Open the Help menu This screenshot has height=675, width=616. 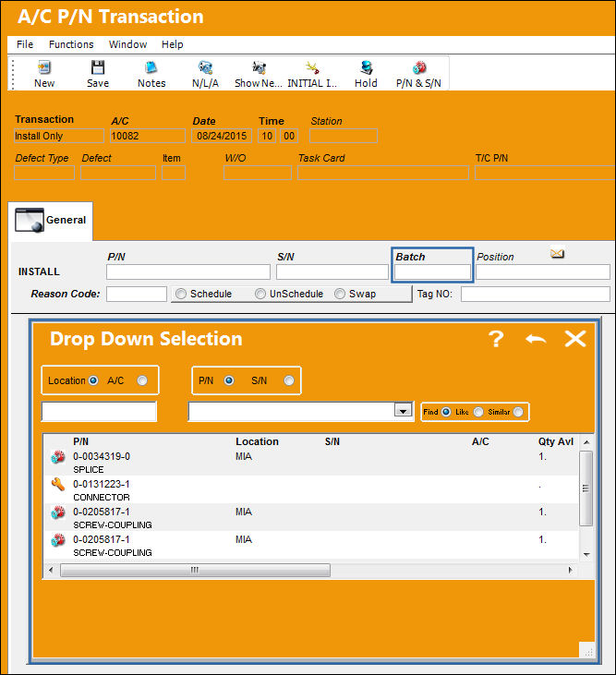click(172, 44)
